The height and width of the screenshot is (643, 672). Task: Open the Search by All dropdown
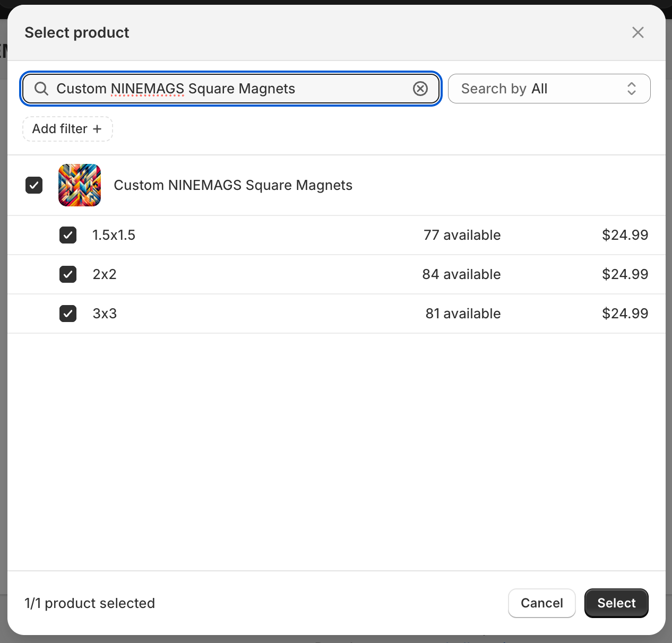[548, 89]
